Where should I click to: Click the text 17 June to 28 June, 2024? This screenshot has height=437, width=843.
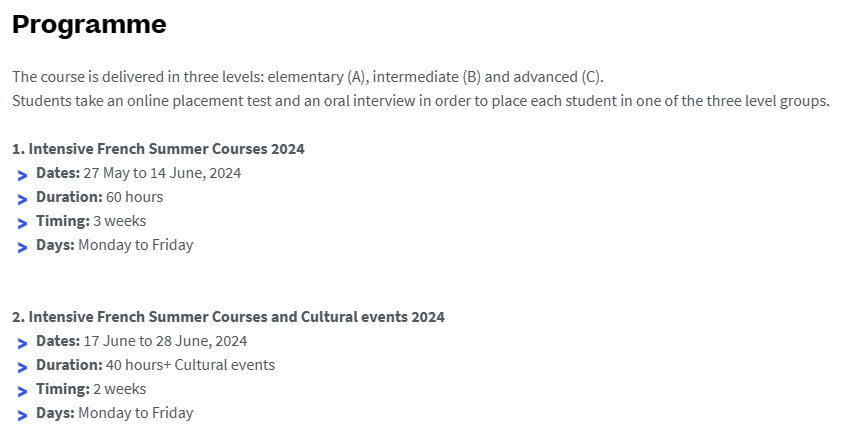click(165, 341)
